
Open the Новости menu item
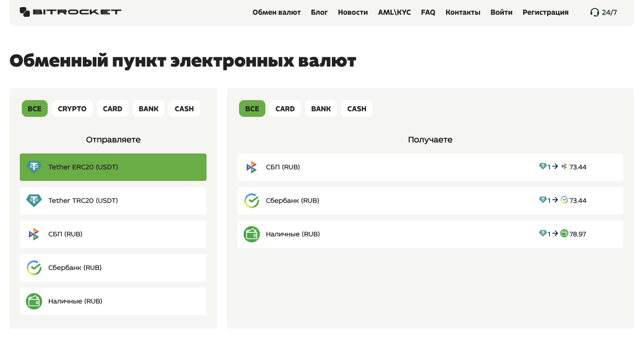[352, 12]
